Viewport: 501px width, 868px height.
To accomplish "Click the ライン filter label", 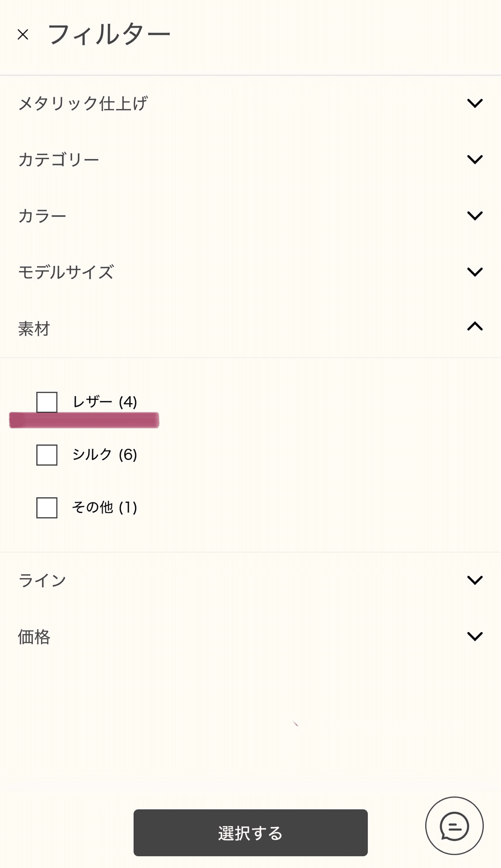I will [x=42, y=580].
